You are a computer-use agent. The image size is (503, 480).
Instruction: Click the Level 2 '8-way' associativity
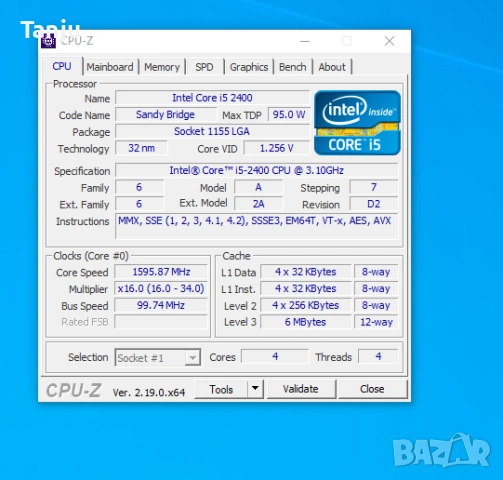(376, 305)
